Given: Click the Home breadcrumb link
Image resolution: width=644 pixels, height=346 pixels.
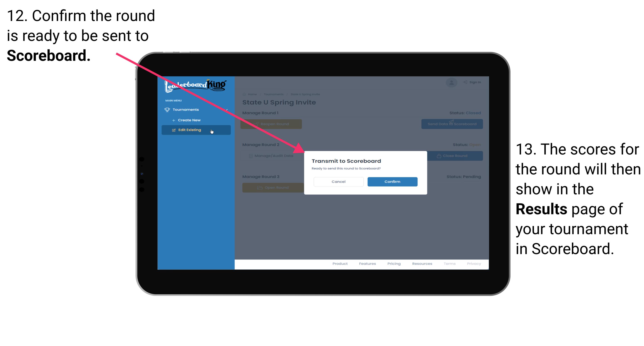Looking at the screenshot, I should coord(252,94).
